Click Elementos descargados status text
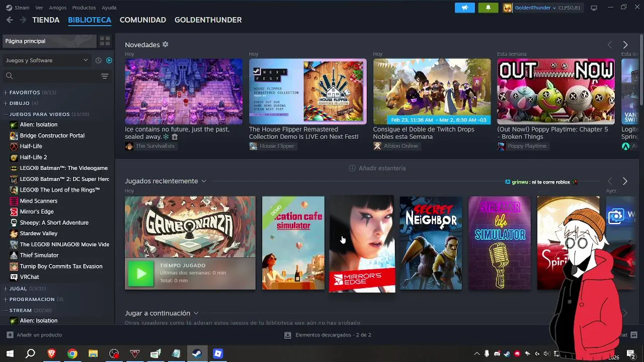 (x=333, y=335)
